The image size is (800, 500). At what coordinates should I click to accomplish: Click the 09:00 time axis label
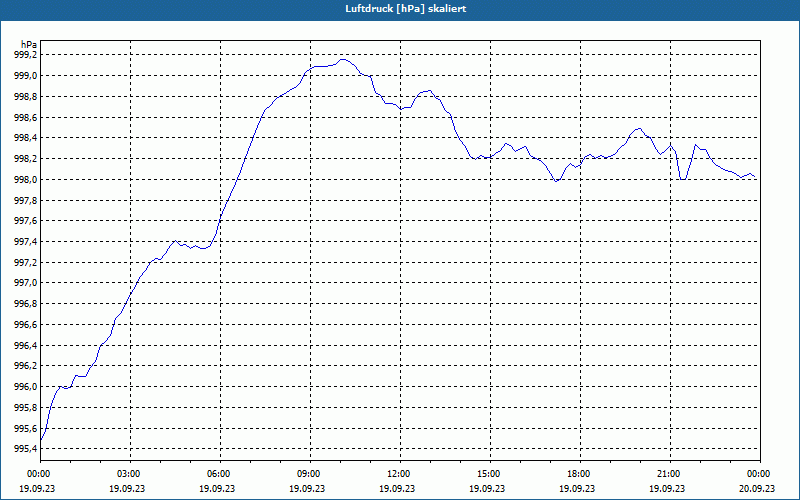[x=310, y=474]
